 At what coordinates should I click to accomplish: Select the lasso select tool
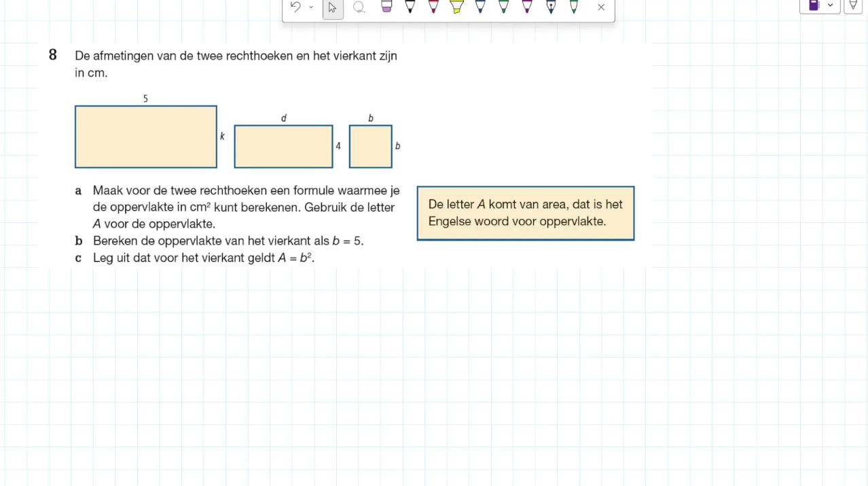click(x=359, y=7)
